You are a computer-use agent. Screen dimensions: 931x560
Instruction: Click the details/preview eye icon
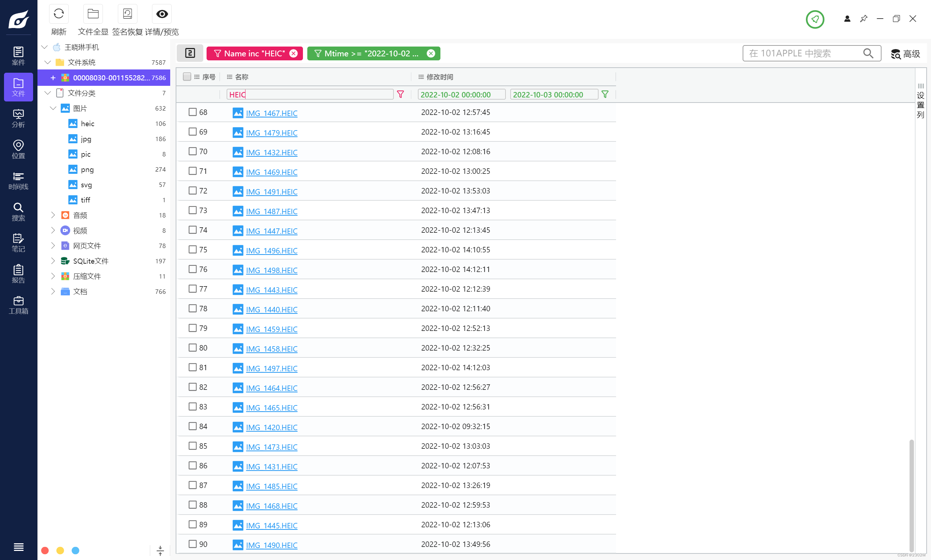[162, 14]
